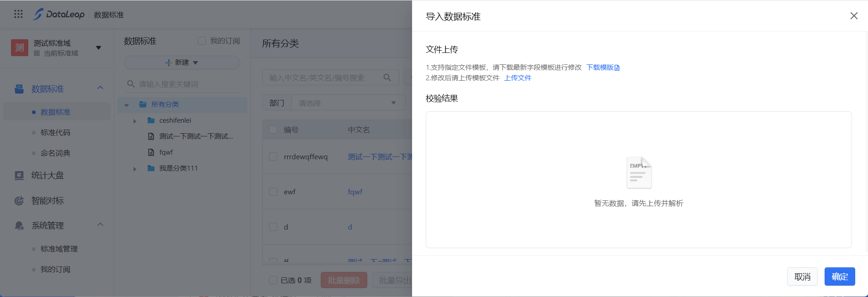Click the red 测 domain avatar

click(x=20, y=47)
